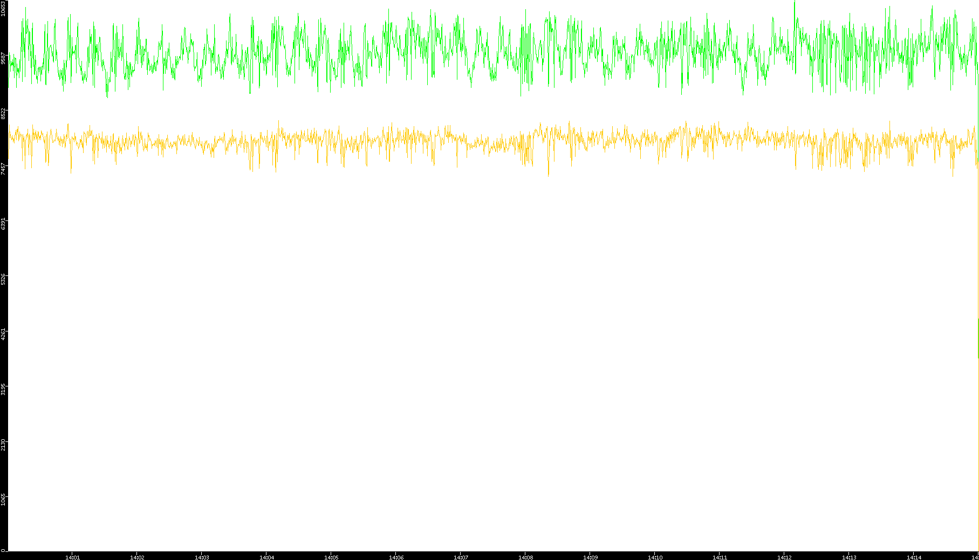Click the 1065 vertical axis label
Screen dimensions: 979x560
point(3,499)
